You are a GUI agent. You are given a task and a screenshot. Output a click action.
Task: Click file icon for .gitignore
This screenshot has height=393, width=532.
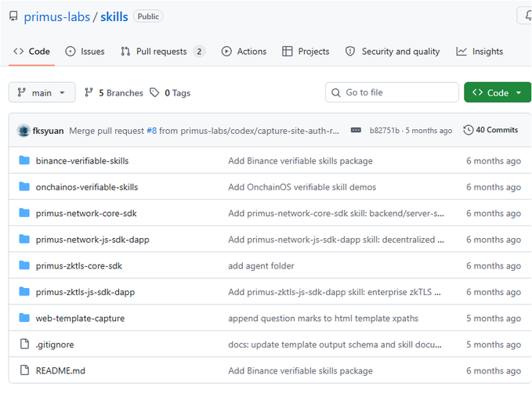point(24,344)
